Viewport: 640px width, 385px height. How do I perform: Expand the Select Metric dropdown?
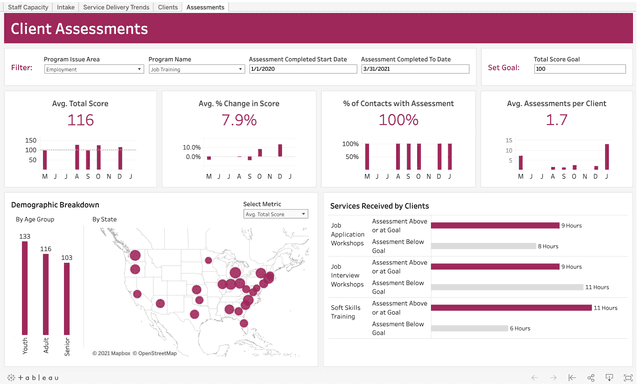pyautogui.click(x=276, y=214)
